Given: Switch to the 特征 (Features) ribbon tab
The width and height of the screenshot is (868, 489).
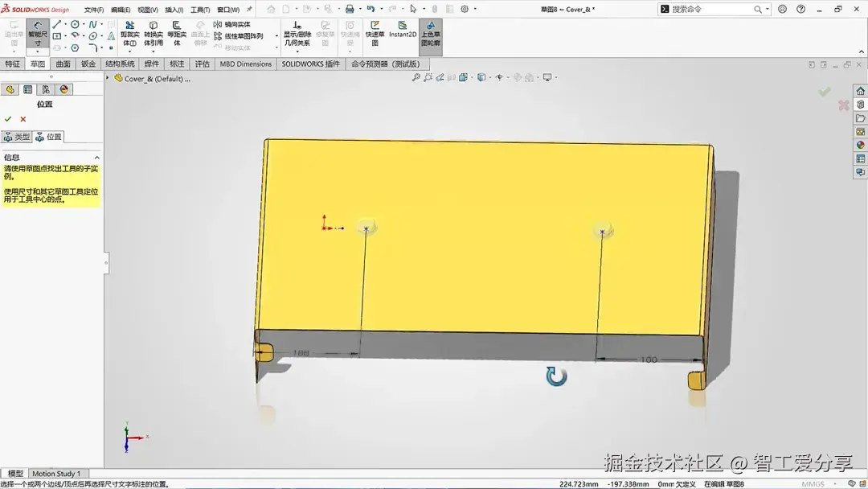Looking at the screenshot, I should pyautogui.click(x=12, y=64).
